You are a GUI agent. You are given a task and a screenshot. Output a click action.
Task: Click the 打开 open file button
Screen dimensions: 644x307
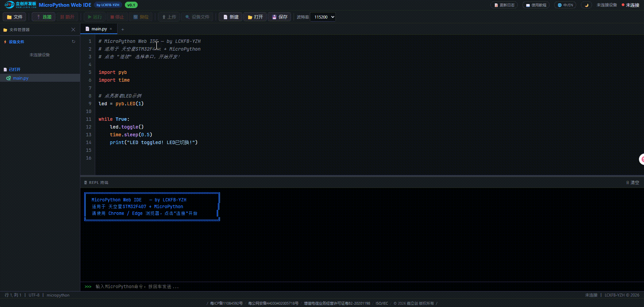pyautogui.click(x=255, y=17)
